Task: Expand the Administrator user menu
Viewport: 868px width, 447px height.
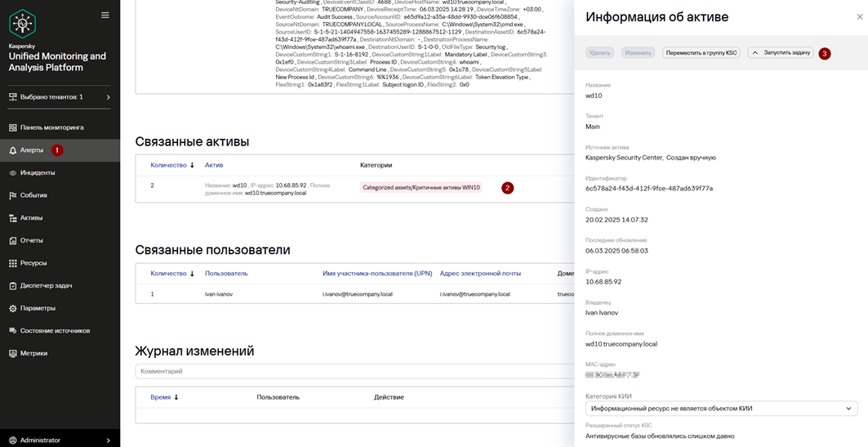Action: pos(60,440)
